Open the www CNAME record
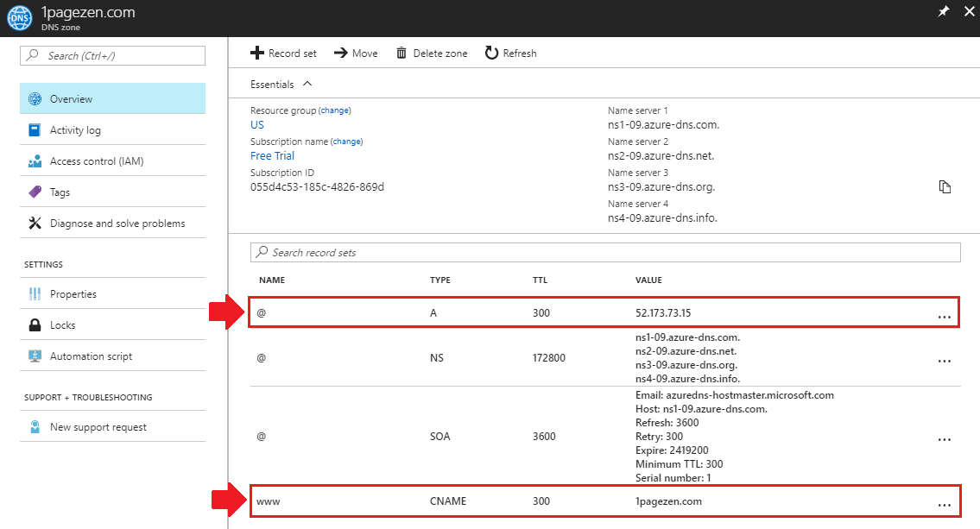 click(605, 501)
